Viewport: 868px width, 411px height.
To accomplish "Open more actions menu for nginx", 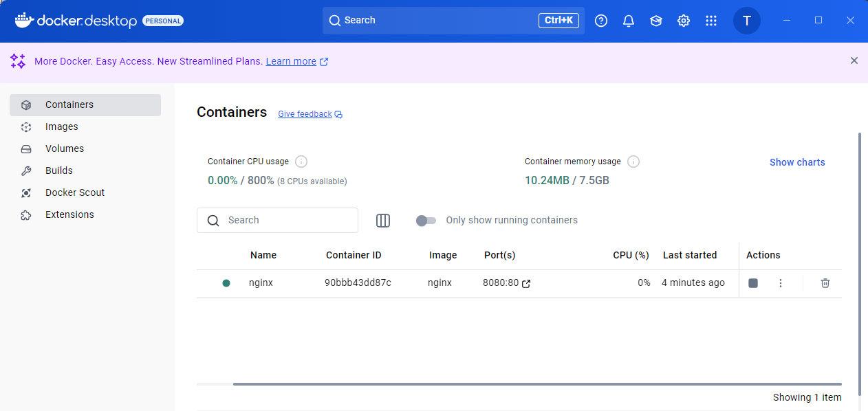I will click(x=781, y=283).
